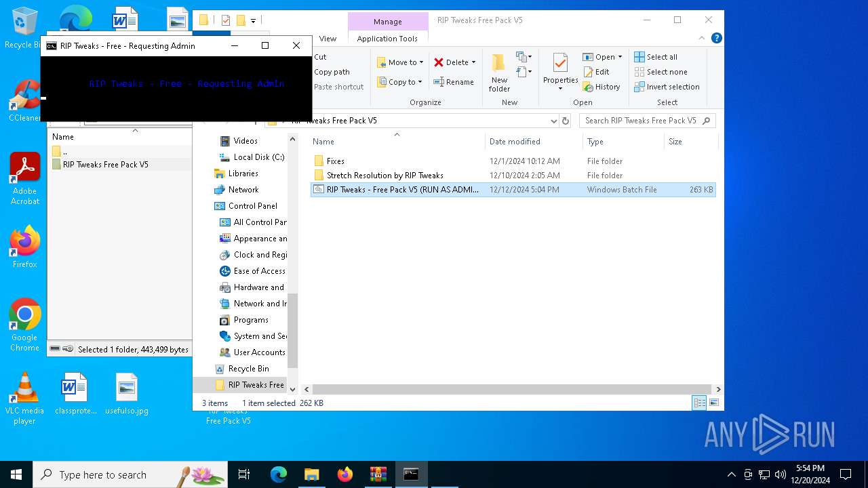This screenshot has width=868, height=488.
Task: Select Libraries in navigation pane
Action: point(243,174)
